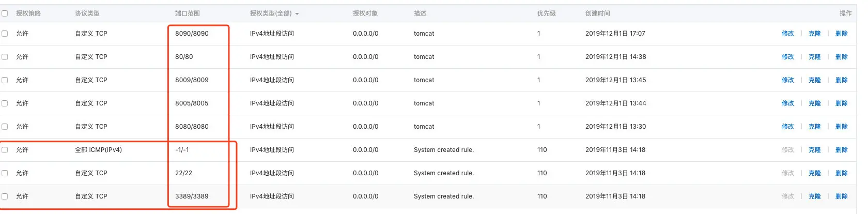Click 修改 for the 8090/8090 rule
This screenshot has width=868, height=214.
pos(787,34)
